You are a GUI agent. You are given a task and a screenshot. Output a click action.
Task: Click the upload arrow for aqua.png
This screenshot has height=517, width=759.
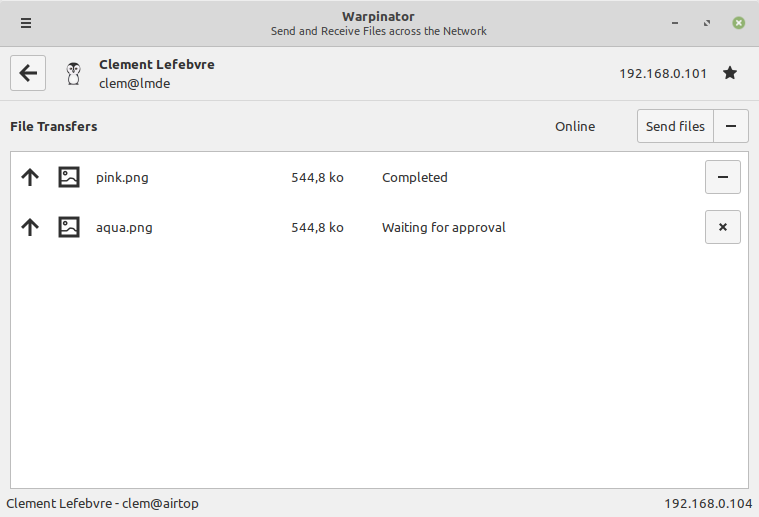[30, 228]
